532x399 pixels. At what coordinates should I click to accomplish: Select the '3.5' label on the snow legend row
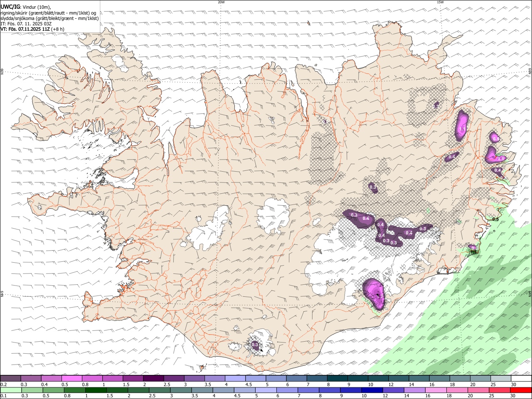pos(207,384)
